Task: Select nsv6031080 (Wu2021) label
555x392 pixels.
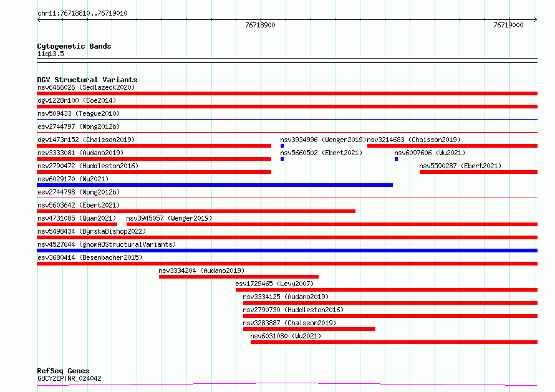Action: 286,336
